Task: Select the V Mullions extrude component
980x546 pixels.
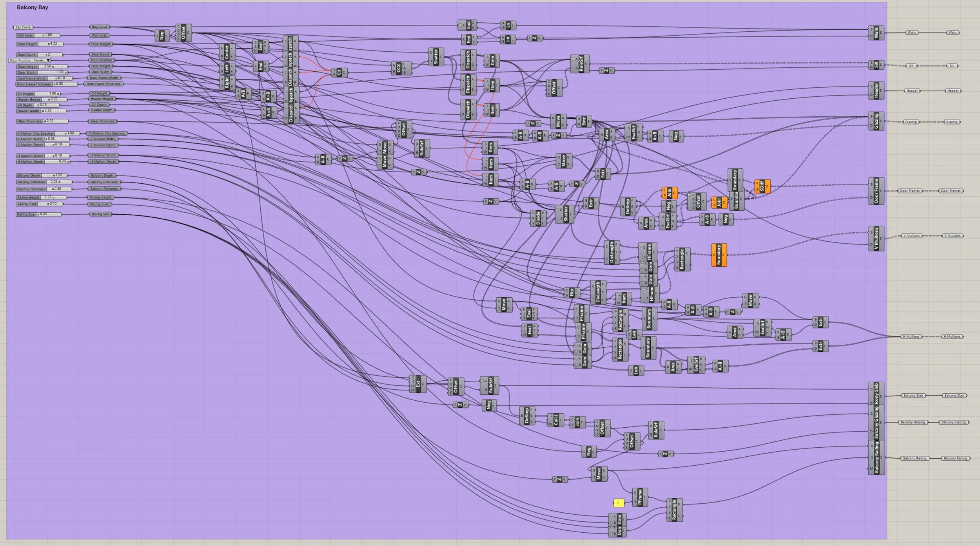Action: [876, 239]
